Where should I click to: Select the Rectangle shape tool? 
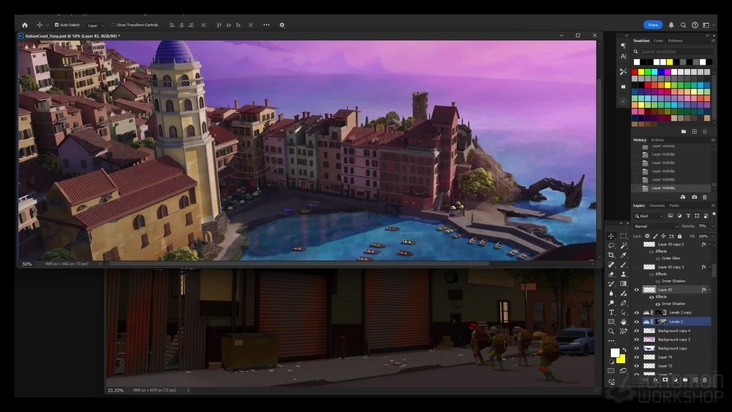(x=611, y=322)
